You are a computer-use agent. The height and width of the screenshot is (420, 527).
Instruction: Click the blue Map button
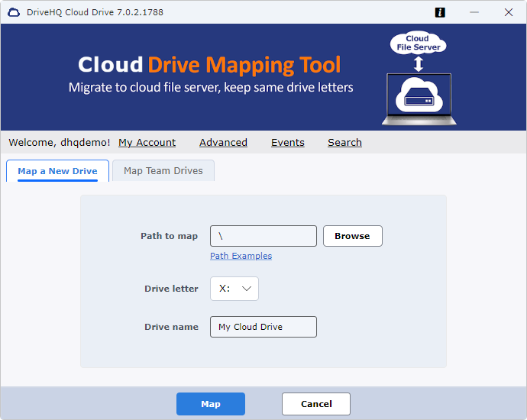click(211, 404)
